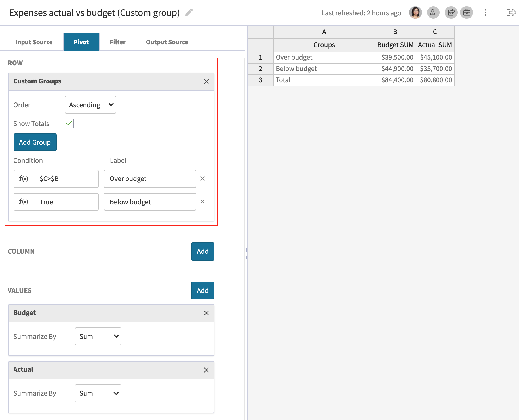Open the briefcase icon in the top toolbar
The width and height of the screenshot is (519, 420).
[467, 12]
